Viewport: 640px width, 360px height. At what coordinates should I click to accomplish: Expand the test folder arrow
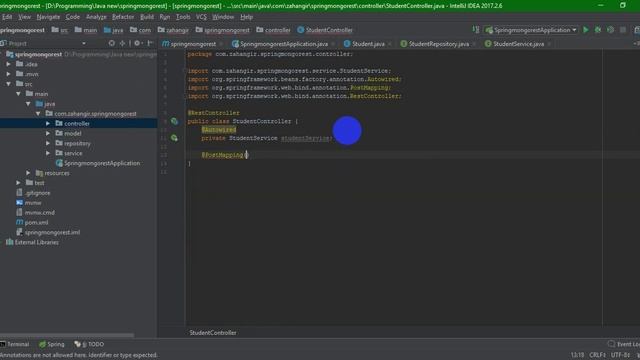(x=18, y=182)
